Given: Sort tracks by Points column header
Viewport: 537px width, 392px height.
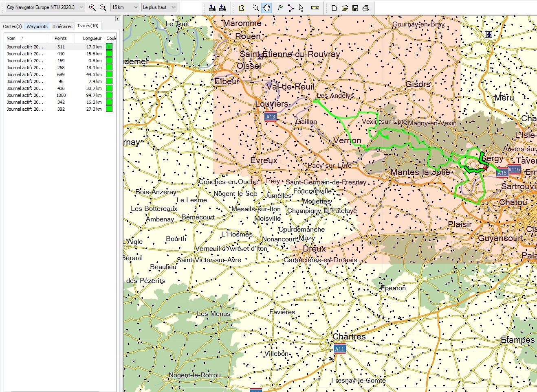Looking at the screenshot, I should click(x=61, y=38).
